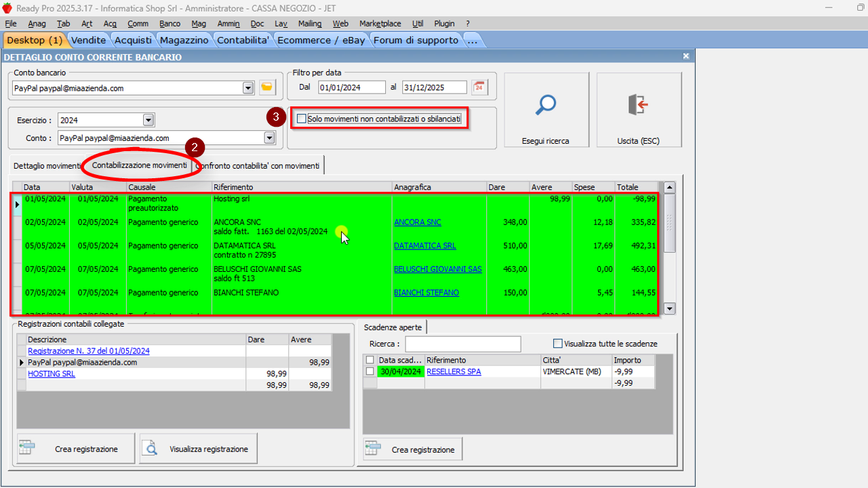Open the BIANCHI STEFANO anagrafica link
This screenshot has width=868, height=488.
(x=426, y=293)
